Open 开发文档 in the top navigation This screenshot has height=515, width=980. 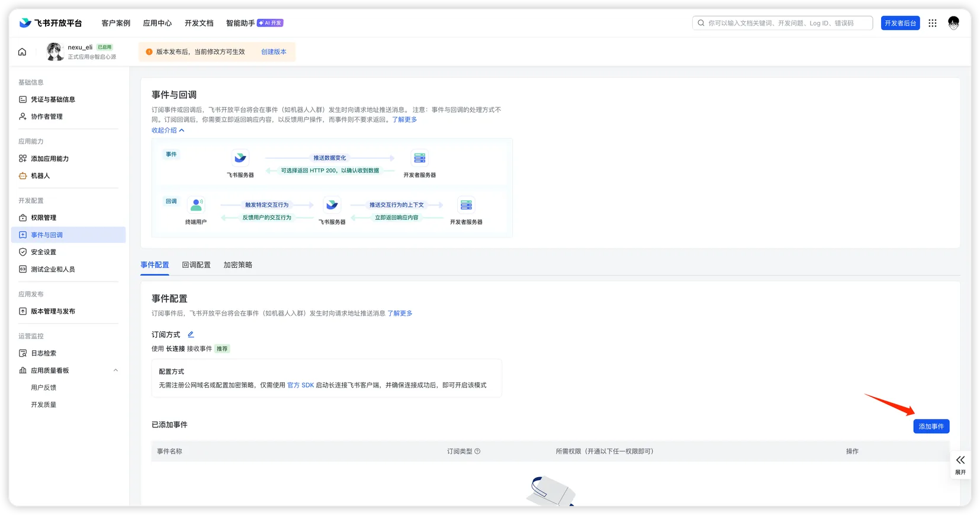199,23
